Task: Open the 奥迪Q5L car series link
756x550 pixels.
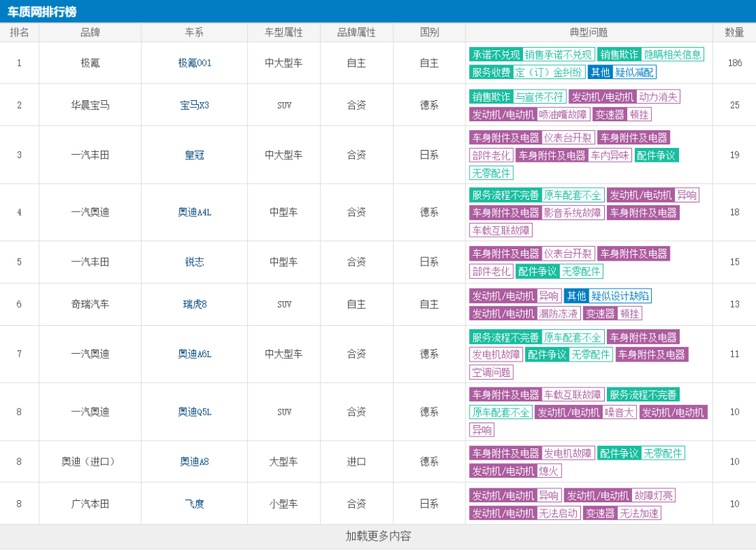Action: coord(195,412)
